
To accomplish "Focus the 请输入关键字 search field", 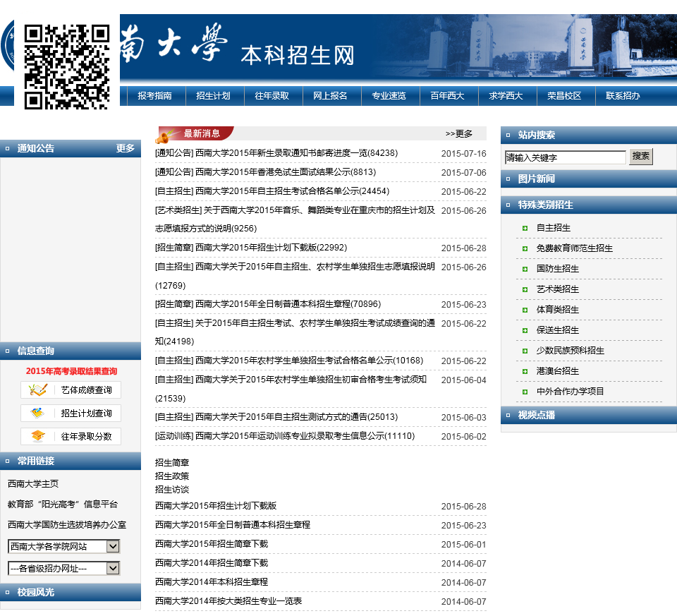I will 565,157.
